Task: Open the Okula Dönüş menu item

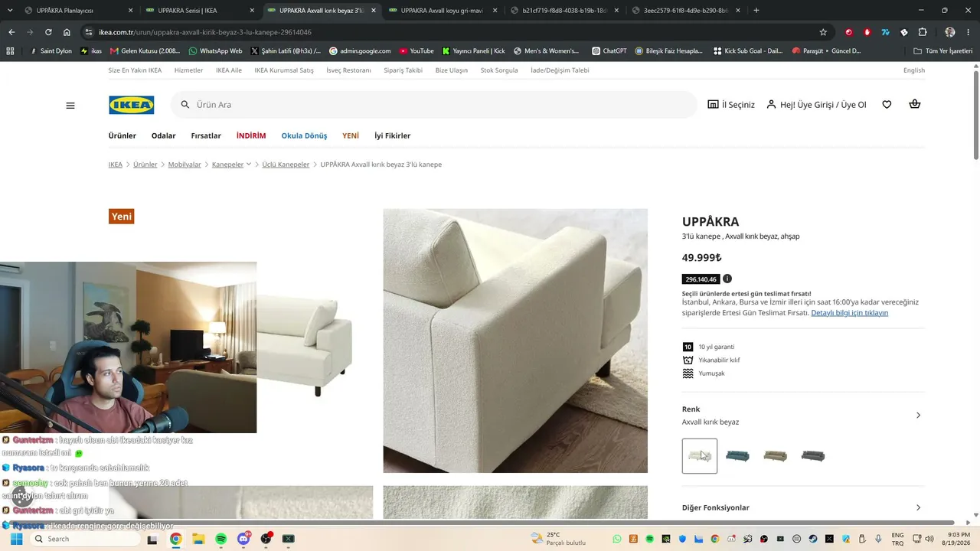Action: coord(304,135)
